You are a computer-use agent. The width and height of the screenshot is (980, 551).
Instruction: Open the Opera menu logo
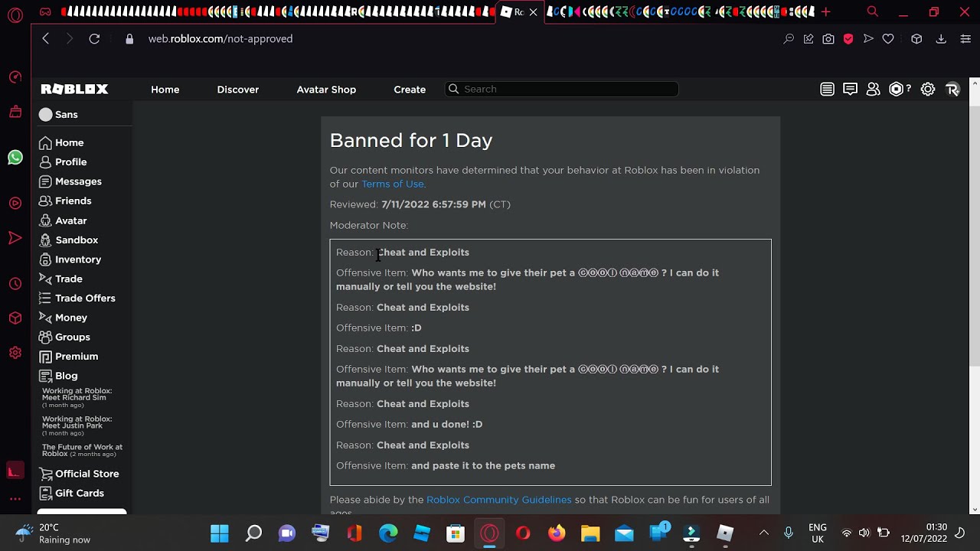(15, 14)
